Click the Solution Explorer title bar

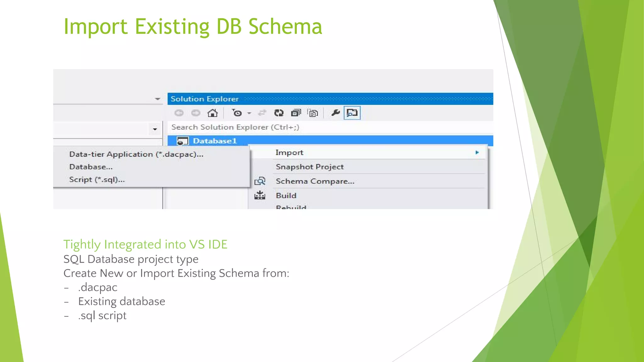(x=330, y=99)
